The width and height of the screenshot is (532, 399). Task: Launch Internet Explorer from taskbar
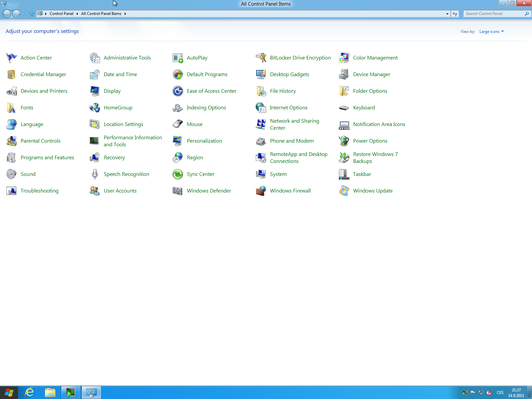click(x=30, y=393)
